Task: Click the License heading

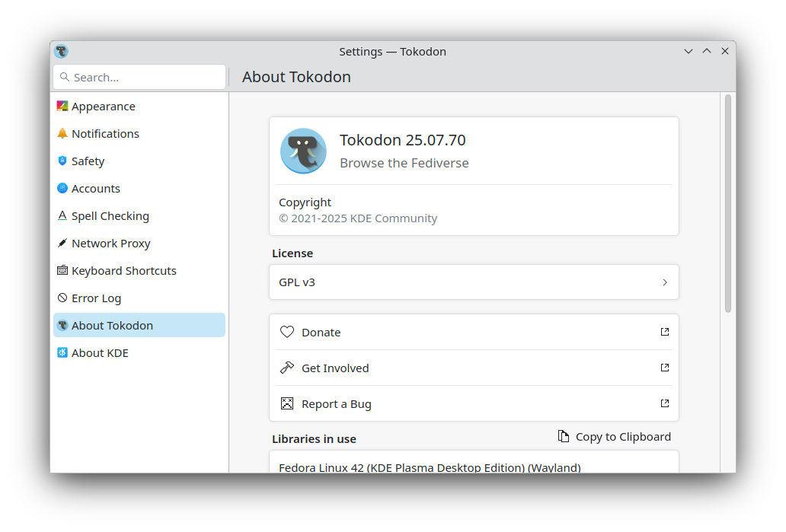Action: coord(292,253)
